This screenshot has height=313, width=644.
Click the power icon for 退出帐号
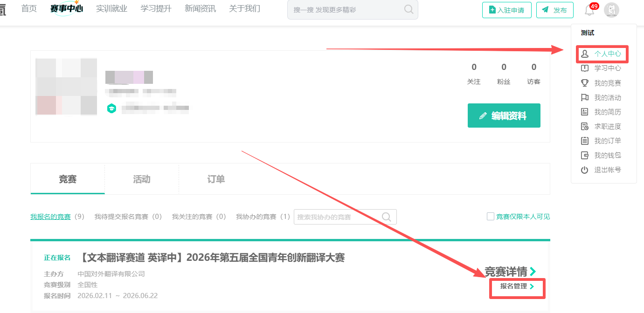click(584, 170)
